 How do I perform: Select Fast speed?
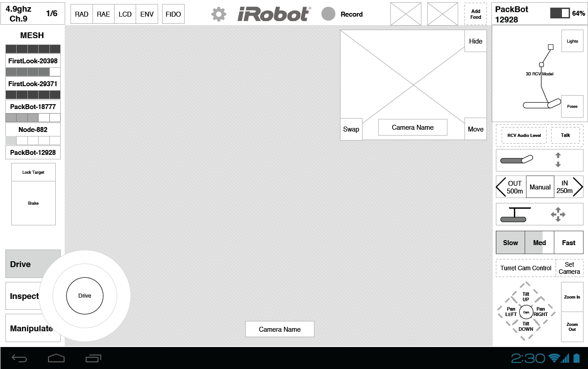tap(569, 242)
